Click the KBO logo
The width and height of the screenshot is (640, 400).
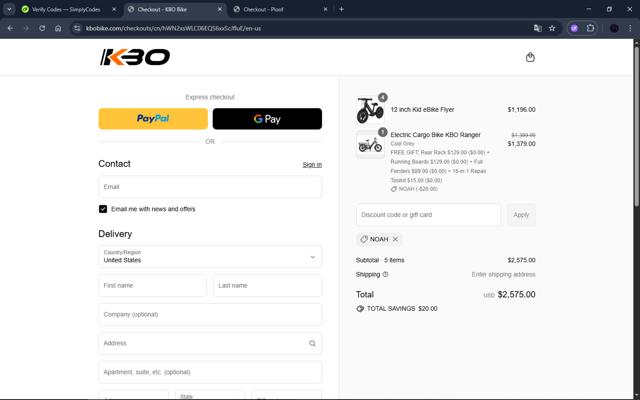135,57
